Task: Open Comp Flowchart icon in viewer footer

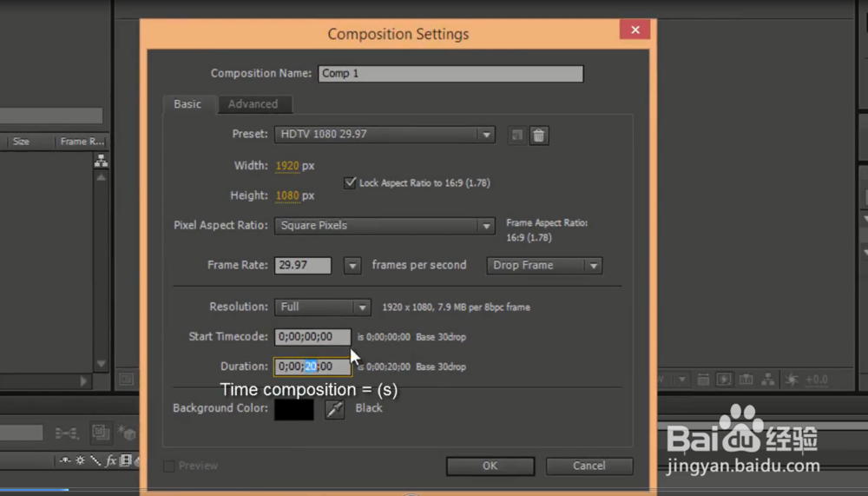Action: point(768,380)
